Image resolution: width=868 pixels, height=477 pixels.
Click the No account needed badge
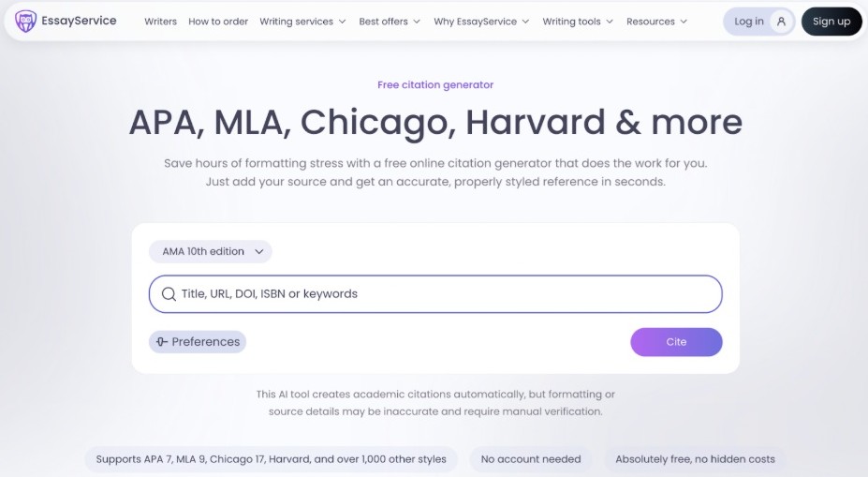pos(531,459)
